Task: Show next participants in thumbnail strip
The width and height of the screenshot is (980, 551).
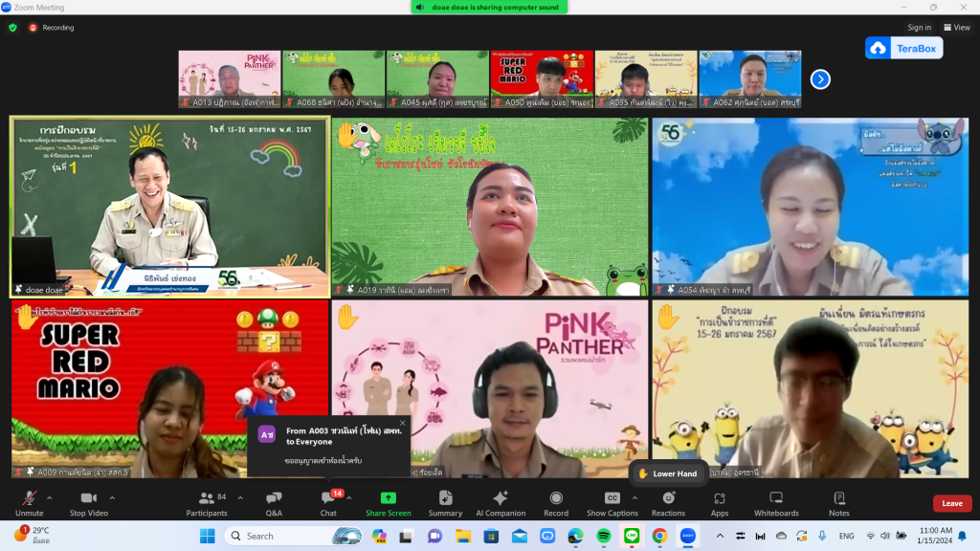Action: coord(820,79)
